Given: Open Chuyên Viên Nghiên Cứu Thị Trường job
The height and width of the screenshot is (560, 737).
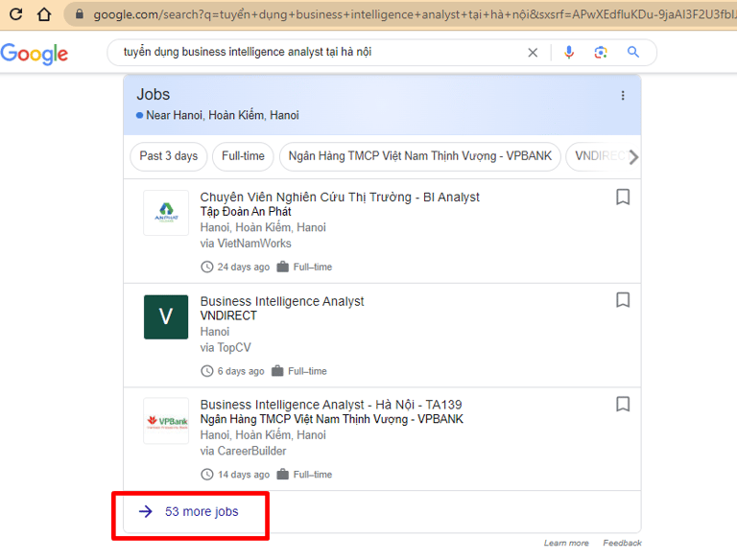Looking at the screenshot, I should click(340, 198).
